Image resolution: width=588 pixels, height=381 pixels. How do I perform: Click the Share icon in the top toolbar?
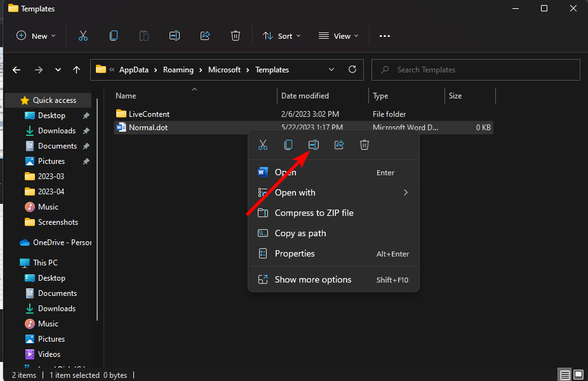click(x=205, y=36)
